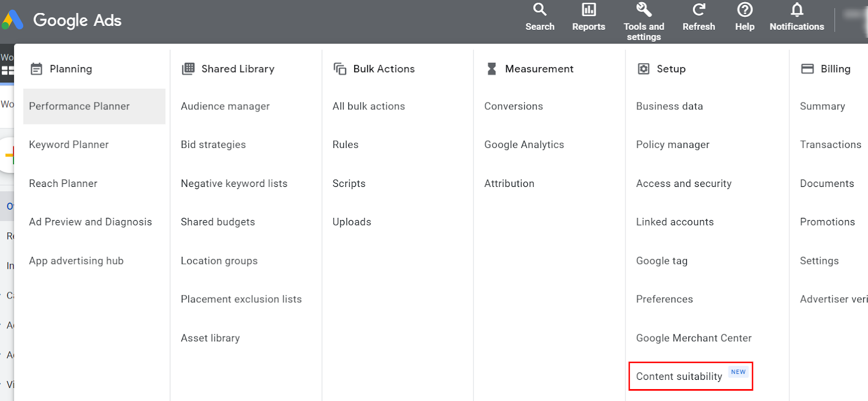
Task: Click the Planning column heading
Action: click(x=71, y=69)
